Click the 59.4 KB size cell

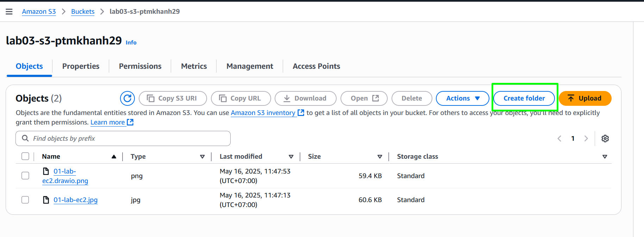(370, 176)
